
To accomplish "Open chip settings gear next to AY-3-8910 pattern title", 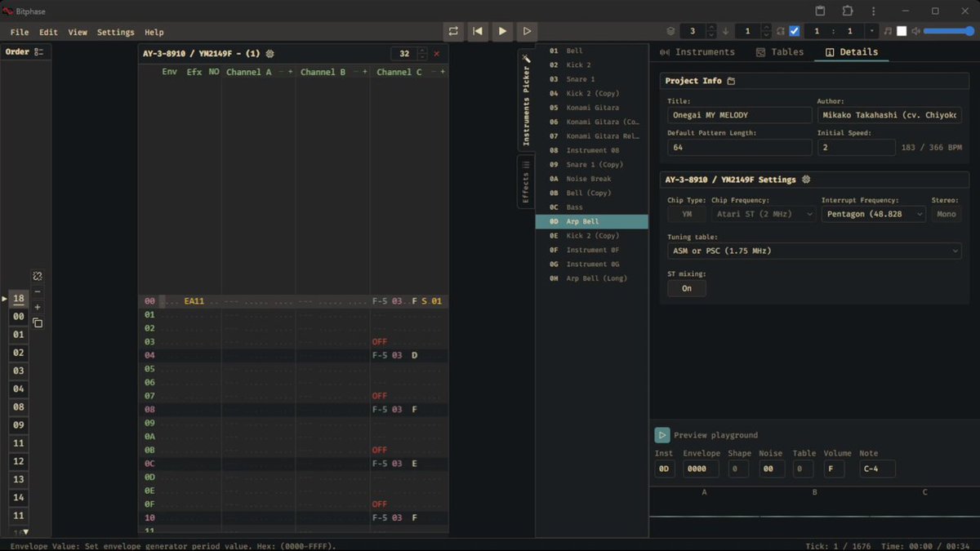I will point(270,53).
